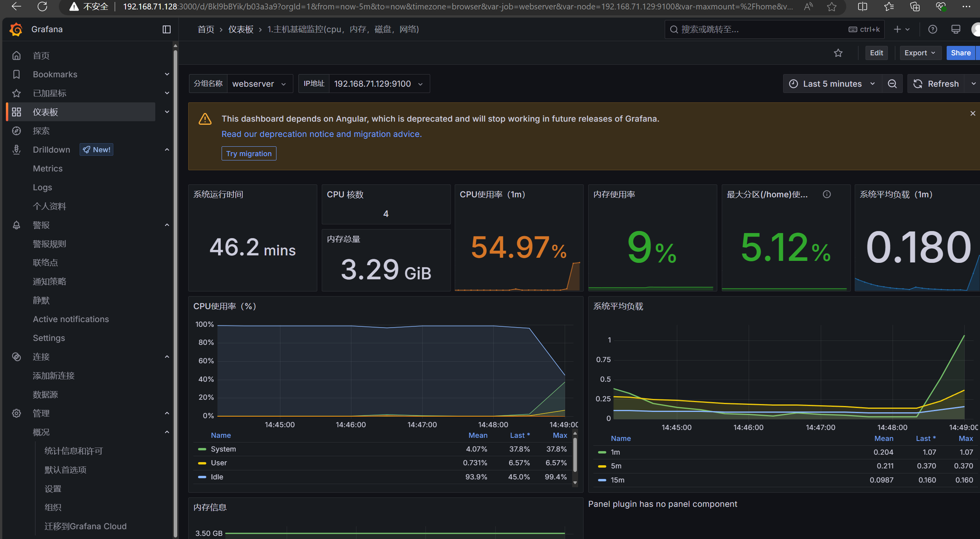The width and height of the screenshot is (980, 539).
Task: Open the webserver group dropdown
Action: [x=259, y=84]
